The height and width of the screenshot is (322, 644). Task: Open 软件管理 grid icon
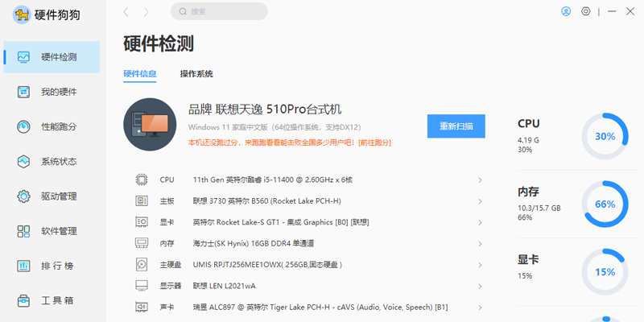[24, 231]
